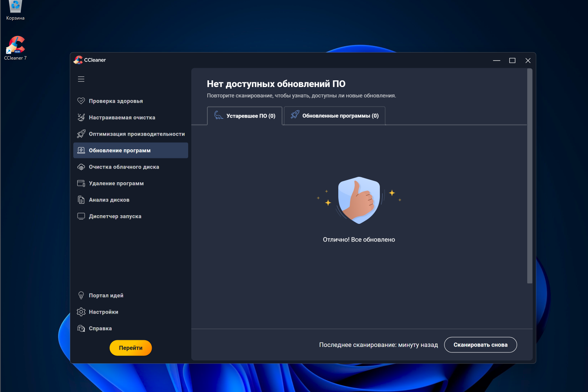Open Настройки page
588x392 pixels.
point(131,312)
